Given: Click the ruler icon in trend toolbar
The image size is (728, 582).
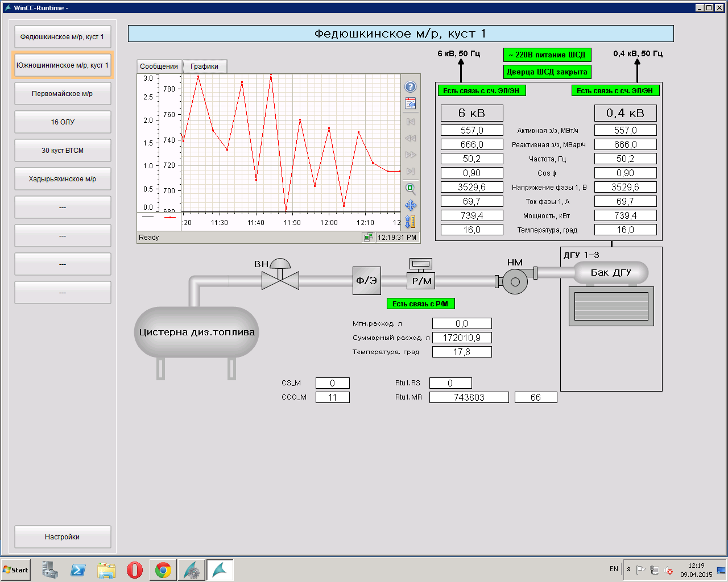Looking at the screenshot, I should [410, 222].
